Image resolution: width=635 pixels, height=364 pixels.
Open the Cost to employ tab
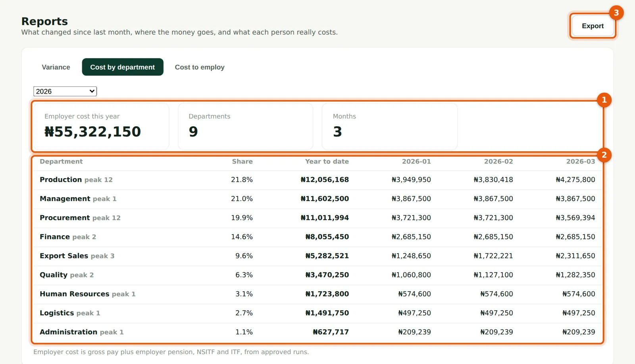200,67
